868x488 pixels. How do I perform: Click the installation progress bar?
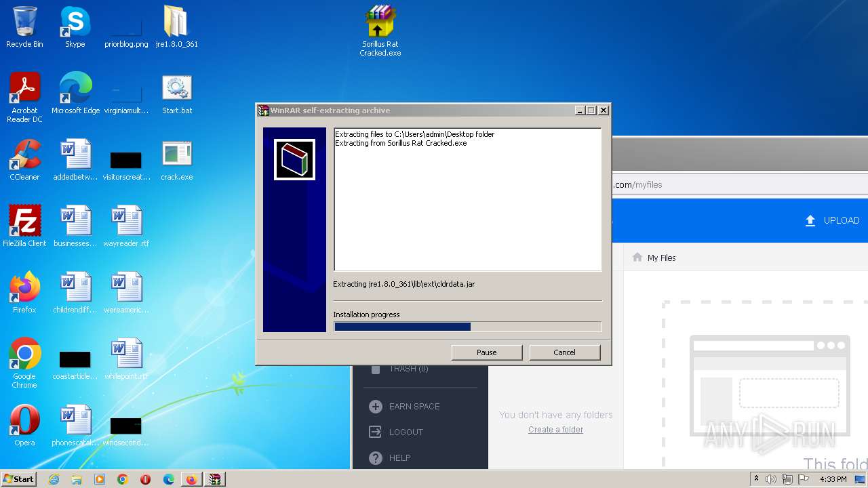(467, 327)
